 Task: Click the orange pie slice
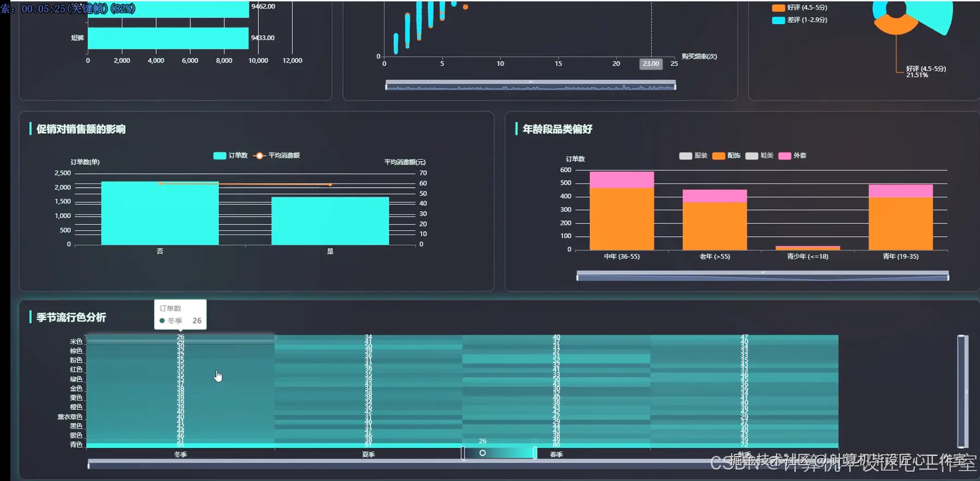point(896,24)
